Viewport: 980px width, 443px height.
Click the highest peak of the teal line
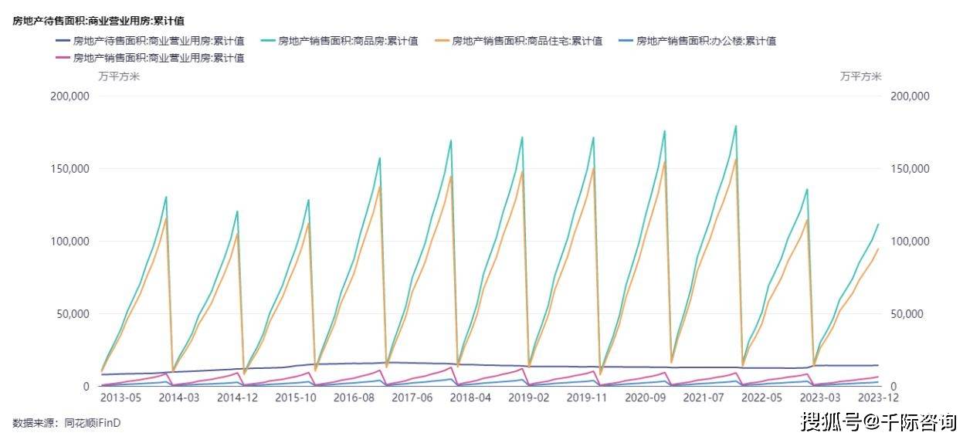pyautogui.click(x=735, y=126)
